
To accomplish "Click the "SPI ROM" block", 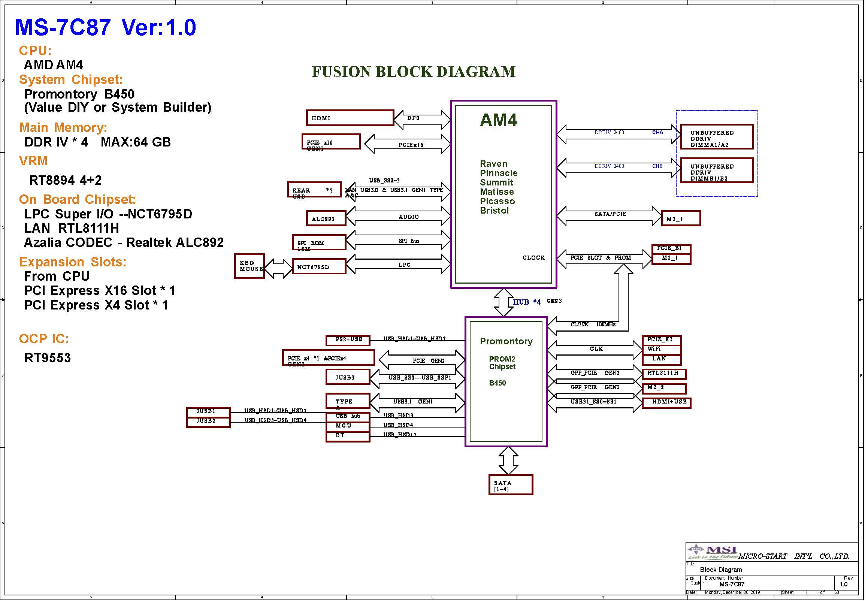I will (x=319, y=242).
